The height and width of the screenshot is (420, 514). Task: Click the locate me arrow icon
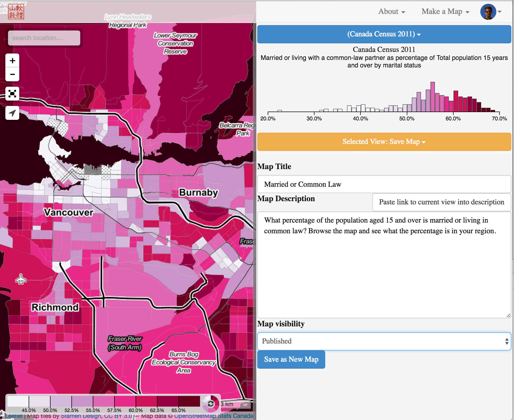[x=12, y=113]
